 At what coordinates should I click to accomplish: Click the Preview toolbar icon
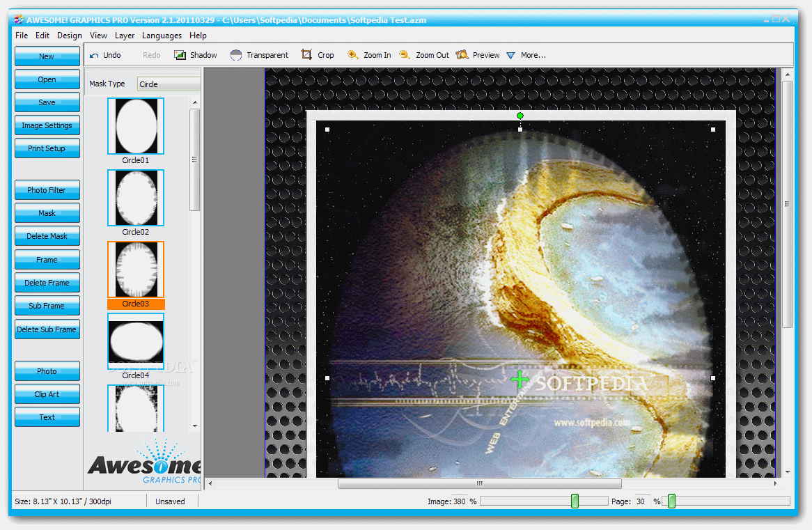(x=462, y=54)
